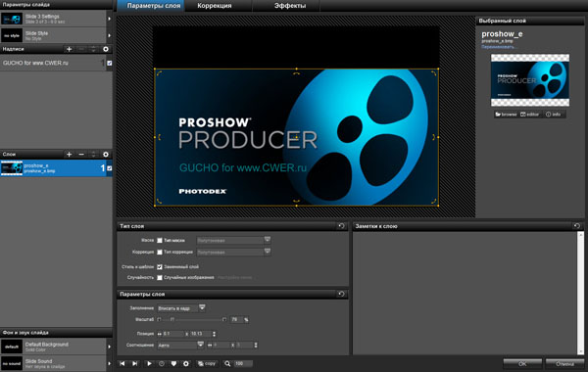
Task: Reset the Заметки к слою notes
Action: (577, 226)
